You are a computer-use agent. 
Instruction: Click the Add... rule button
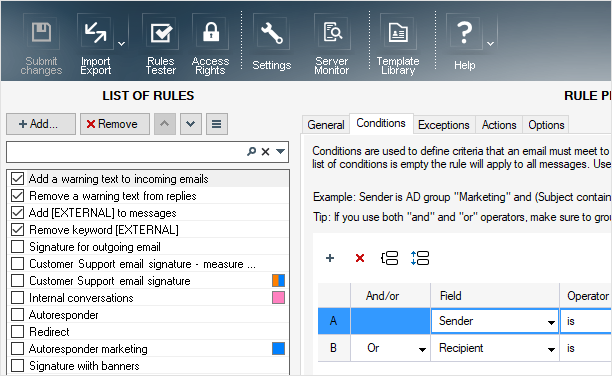41,124
